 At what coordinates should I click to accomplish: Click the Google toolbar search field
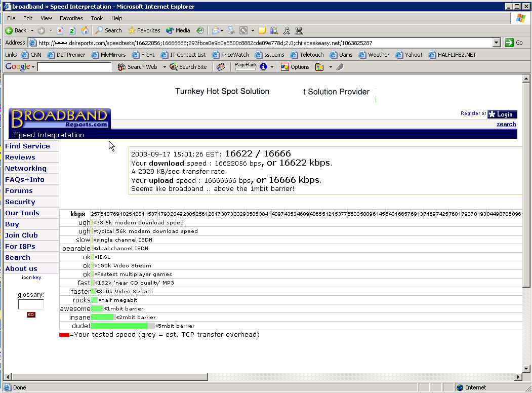click(x=74, y=67)
